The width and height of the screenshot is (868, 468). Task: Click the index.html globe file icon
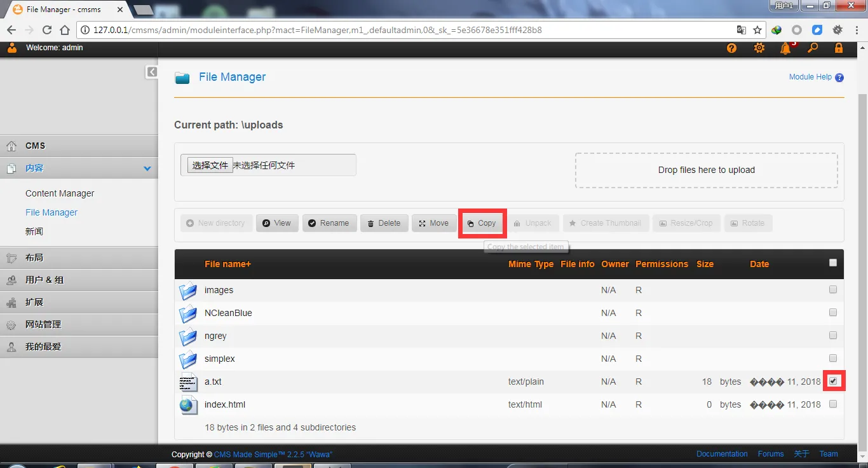(188, 405)
